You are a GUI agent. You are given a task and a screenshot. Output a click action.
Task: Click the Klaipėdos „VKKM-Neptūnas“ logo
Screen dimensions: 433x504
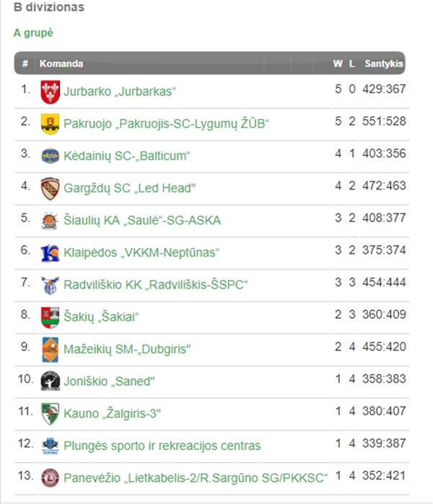click(x=50, y=252)
